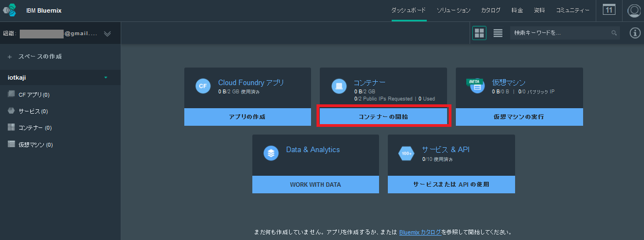Click the コンテナー sidebar grid icon
Viewport: 644px width, 240px height.
[x=11, y=127]
